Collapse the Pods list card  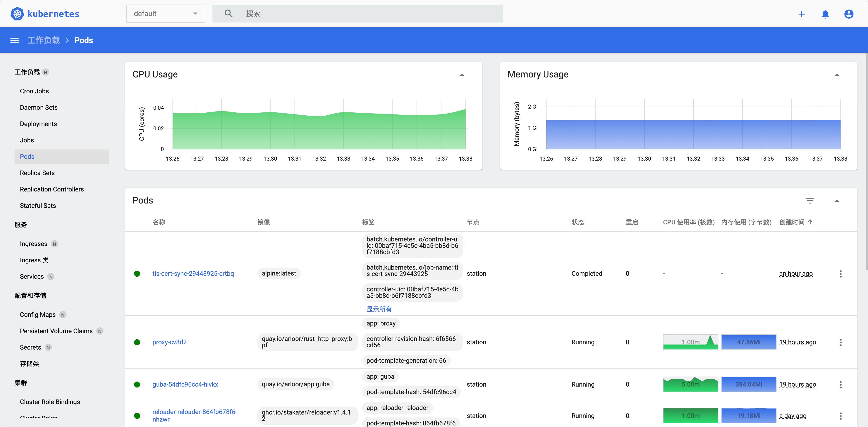coord(837,201)
